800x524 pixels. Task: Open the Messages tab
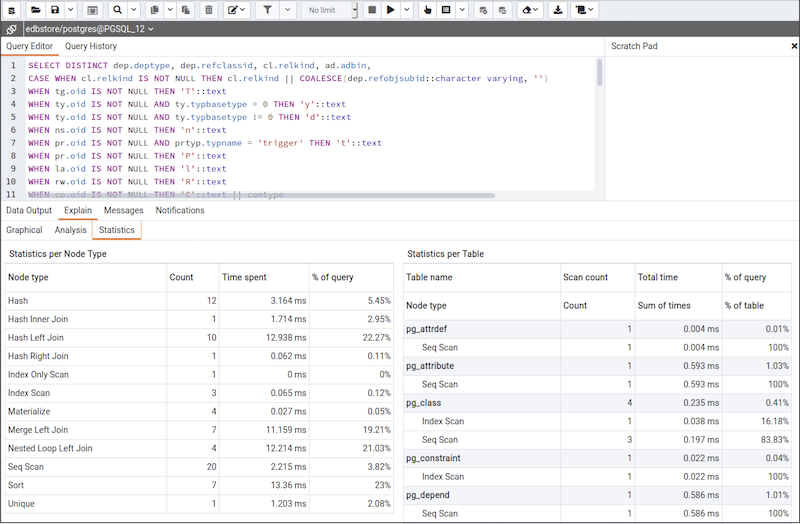tap(123, 210)
